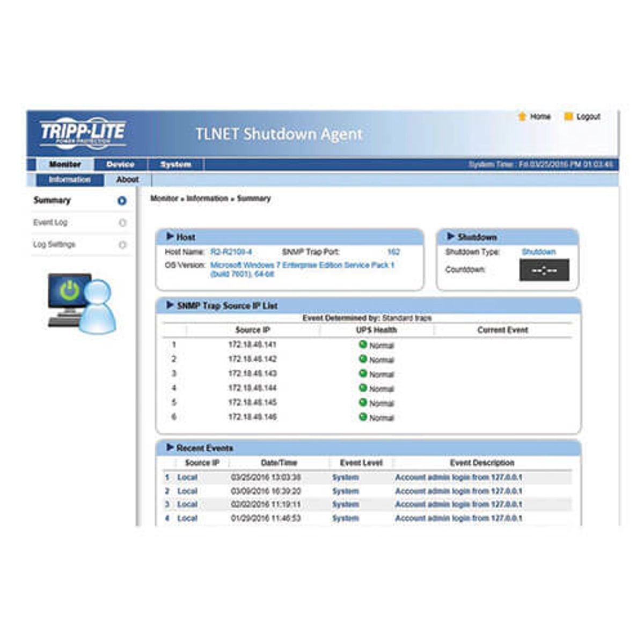The height and width of the screenshot is (644, 644).
Task: Click the Tripp Lite logo
Action: 83,133
